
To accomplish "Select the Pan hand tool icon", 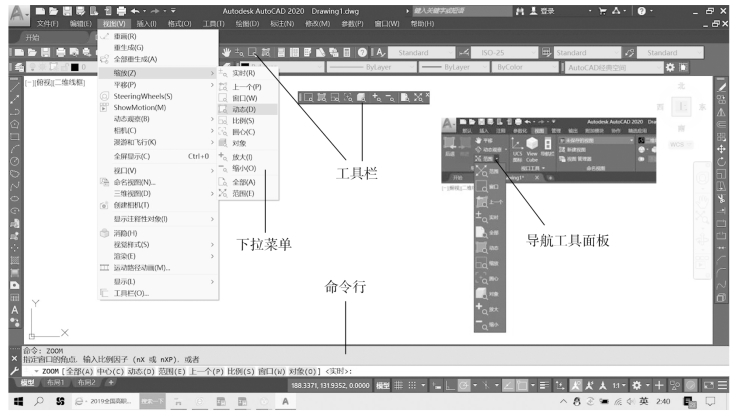I will coord(227,52).
